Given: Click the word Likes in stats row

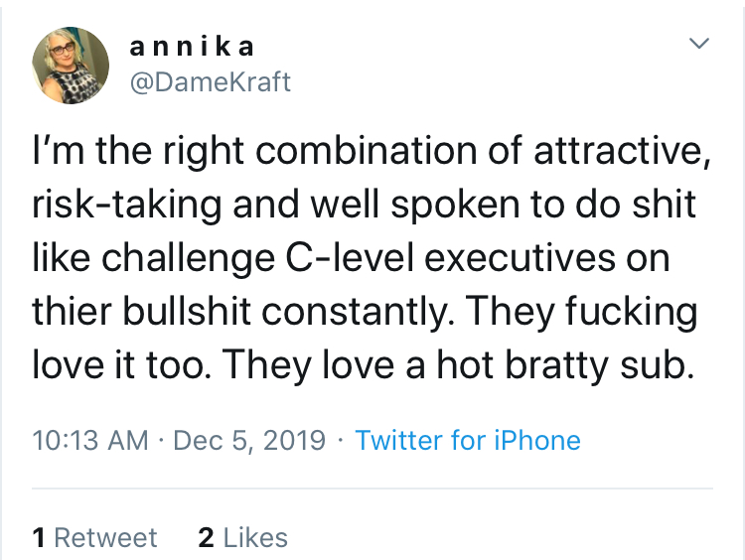Looking at the screenshot, I should point(255,538).
